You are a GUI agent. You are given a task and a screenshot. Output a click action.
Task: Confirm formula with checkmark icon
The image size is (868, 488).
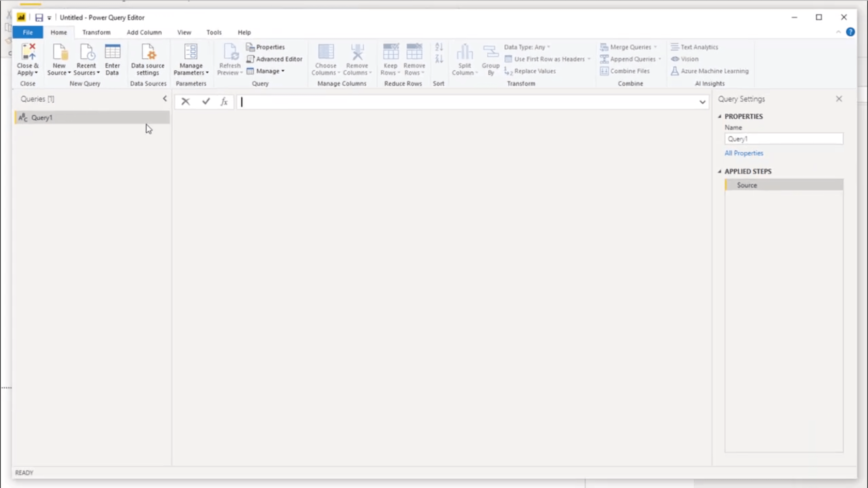point(206,102)
